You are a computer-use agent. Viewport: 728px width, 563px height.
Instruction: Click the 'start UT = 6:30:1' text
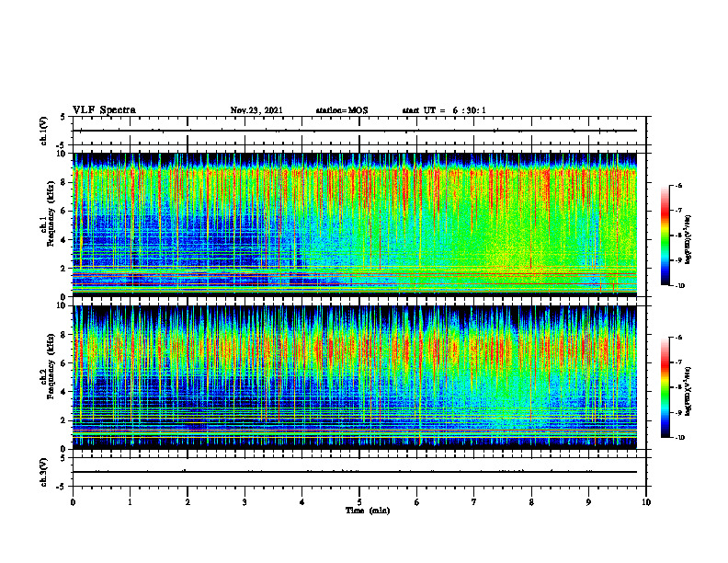pos(444,110)
